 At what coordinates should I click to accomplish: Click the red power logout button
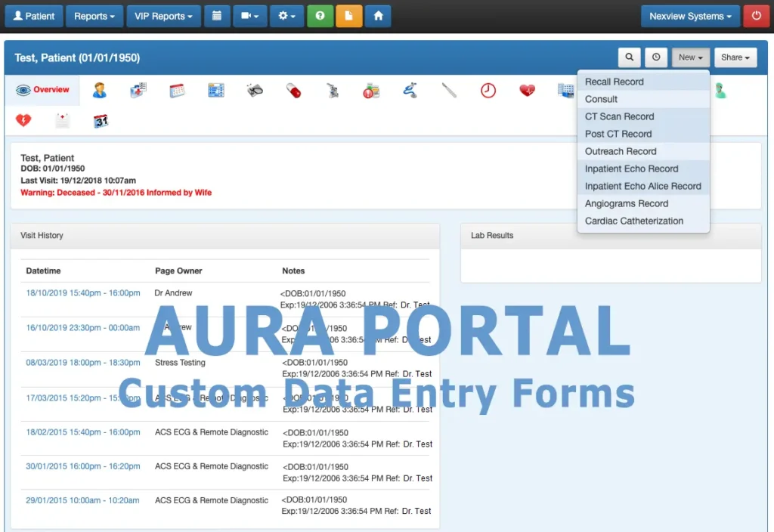pyautogui.click(x=756, y=16)
